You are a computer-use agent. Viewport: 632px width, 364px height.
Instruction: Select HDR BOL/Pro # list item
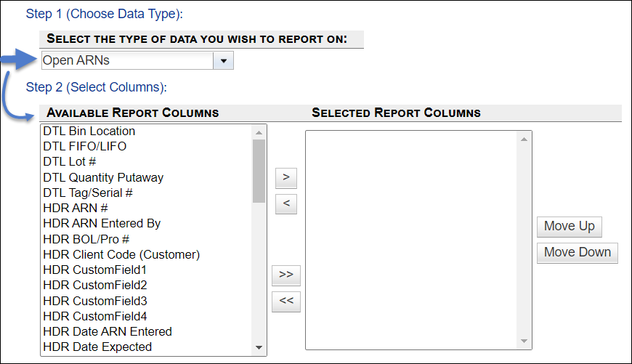(87, 239)
